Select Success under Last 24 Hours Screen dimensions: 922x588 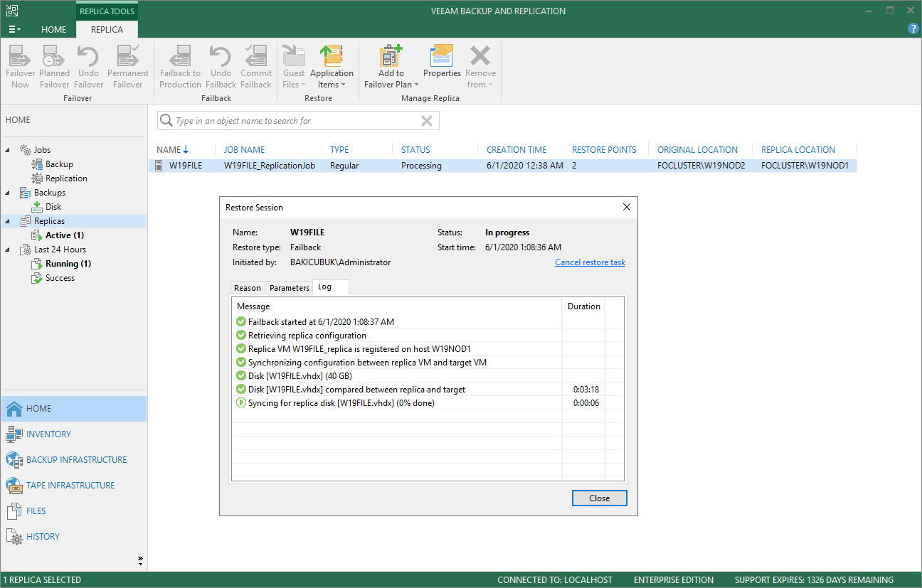(x=60, y=278)
